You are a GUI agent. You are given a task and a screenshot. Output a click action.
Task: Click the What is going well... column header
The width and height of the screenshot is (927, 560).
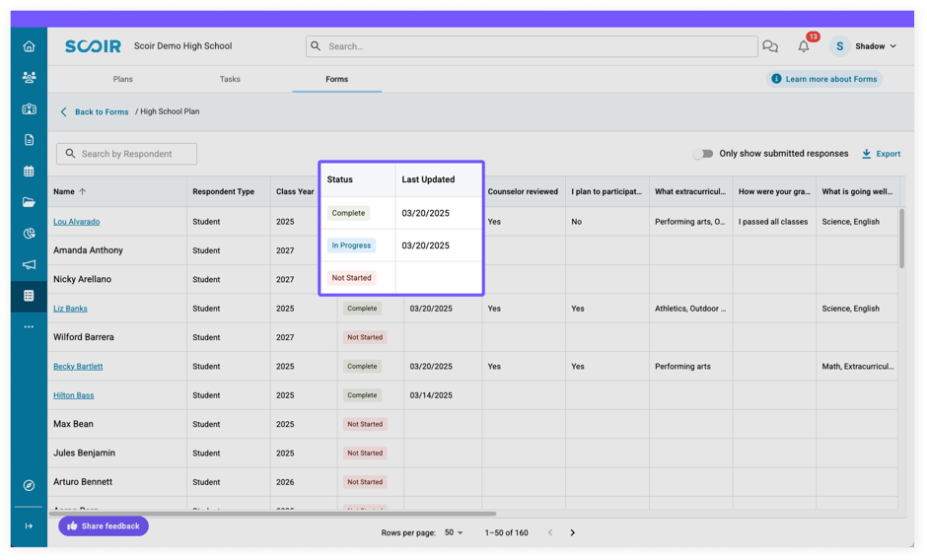[857, 191]
